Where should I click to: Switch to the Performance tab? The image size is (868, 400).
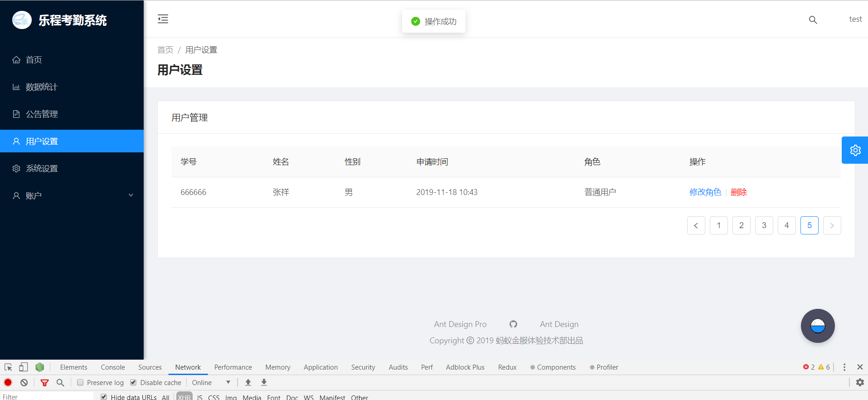click(233, 367)
